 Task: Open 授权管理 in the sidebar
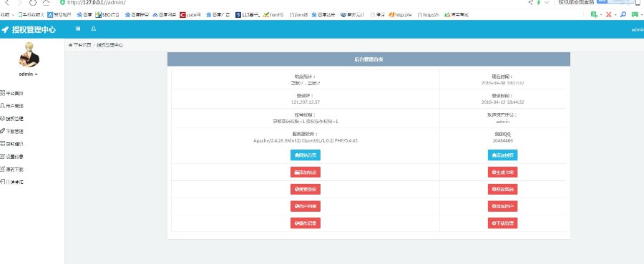[15, 119]
